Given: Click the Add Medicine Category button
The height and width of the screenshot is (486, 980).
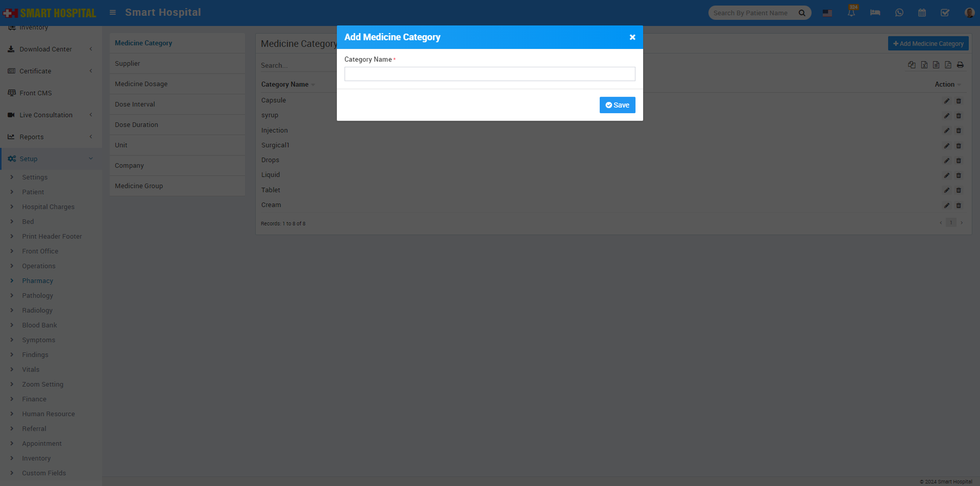Looking at the screenshot, I should (928, 43).
